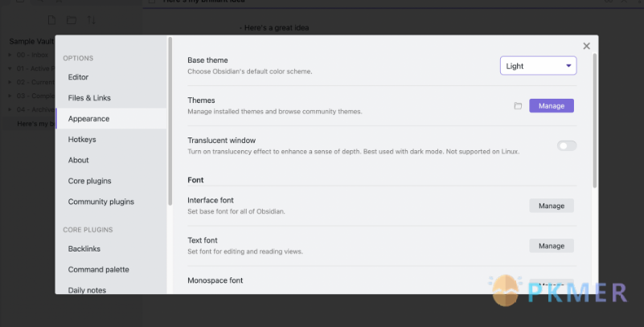Viewport: 644px width, 327px height.
Task: Expand the 03 - Complete folder arrow
Action: pos(10,96)
